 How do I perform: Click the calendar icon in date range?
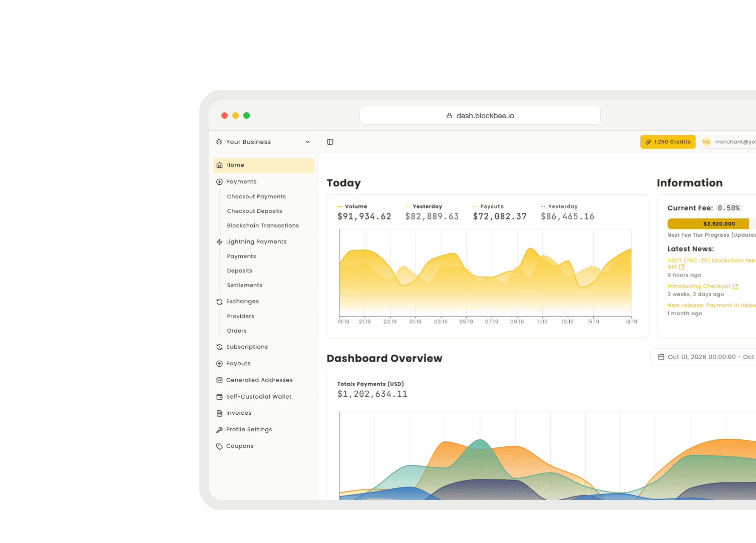(661, 357)
